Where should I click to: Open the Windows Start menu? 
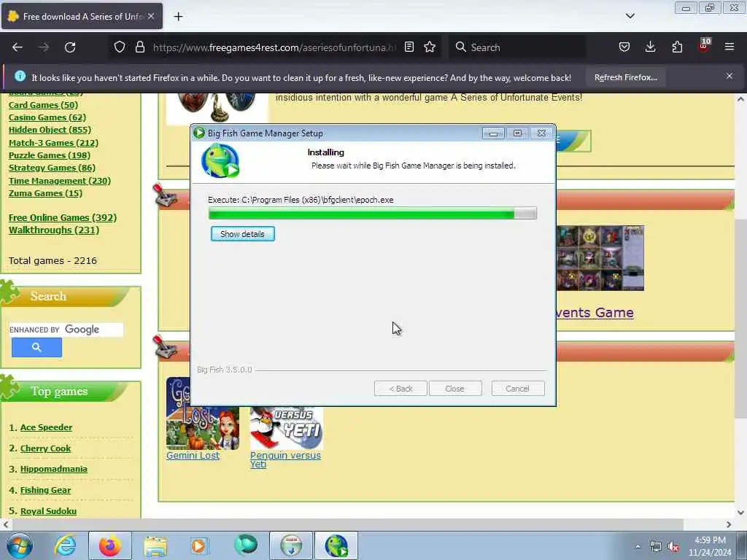[20, 545]
